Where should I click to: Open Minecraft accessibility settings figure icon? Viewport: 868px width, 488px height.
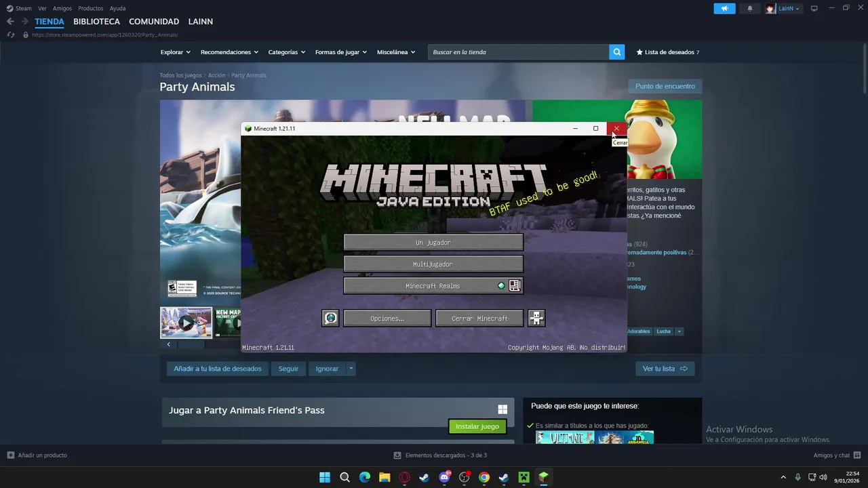(x=536, y=318)
